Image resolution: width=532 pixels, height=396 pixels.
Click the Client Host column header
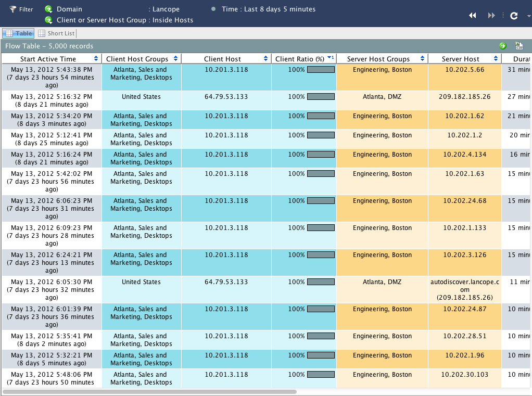[222, 59]
